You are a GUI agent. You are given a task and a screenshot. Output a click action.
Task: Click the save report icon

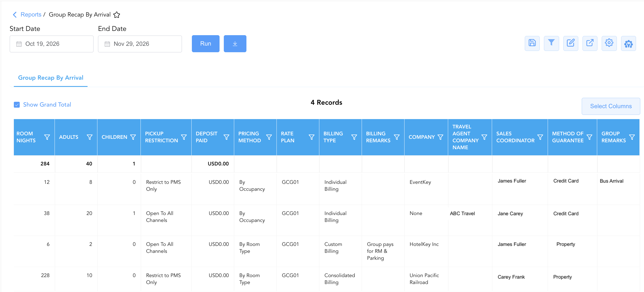pos(532,43)
